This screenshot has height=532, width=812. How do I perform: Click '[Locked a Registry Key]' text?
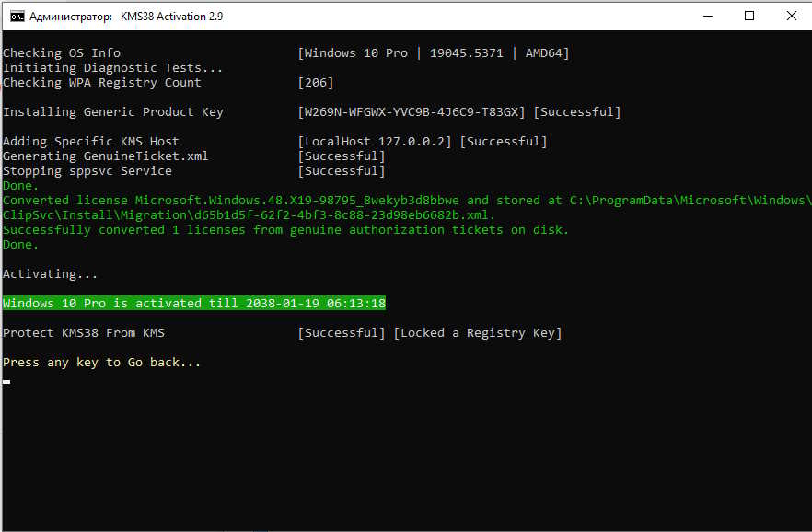point(477,333)
